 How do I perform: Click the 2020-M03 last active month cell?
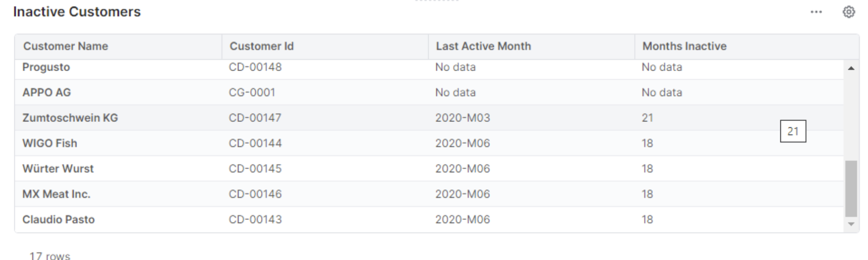click(x=462, y=118)
